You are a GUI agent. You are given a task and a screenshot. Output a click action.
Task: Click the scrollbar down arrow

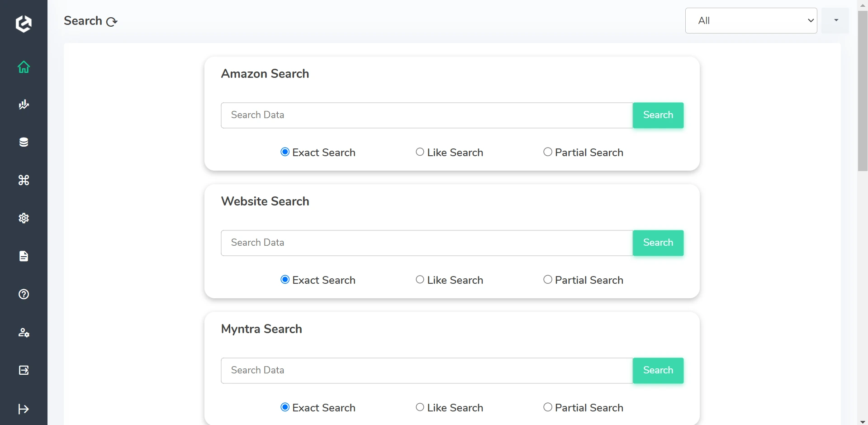[863, 421]
